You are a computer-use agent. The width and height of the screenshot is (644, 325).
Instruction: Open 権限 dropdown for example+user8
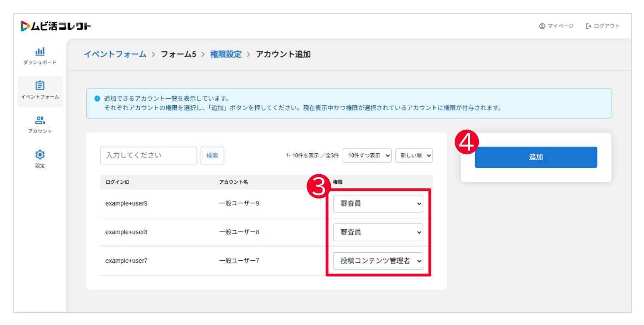pos(378,232)
